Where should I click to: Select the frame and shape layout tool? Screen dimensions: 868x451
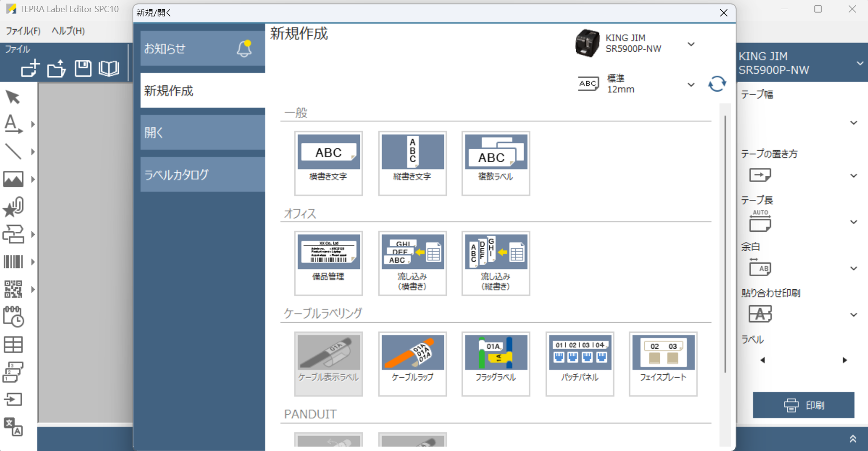coord(13,234)
